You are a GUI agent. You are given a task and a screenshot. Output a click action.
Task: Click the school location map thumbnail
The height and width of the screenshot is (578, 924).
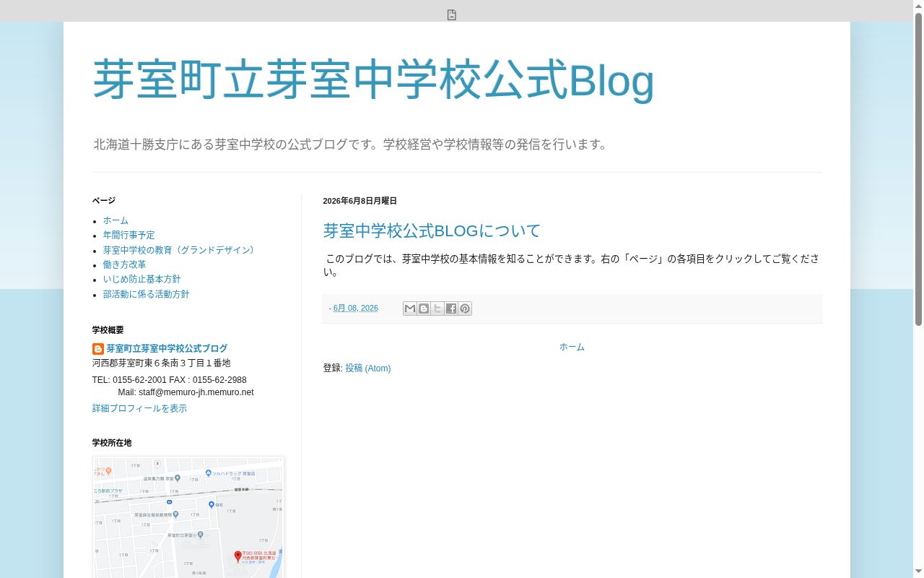[x=188, y=517]
